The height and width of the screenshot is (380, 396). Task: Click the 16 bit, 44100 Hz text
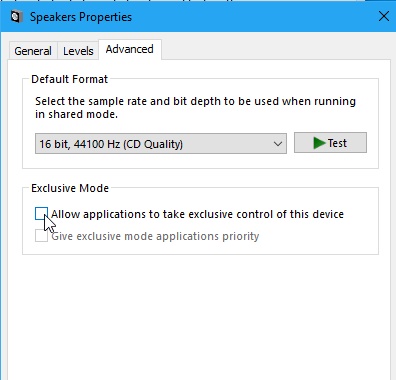[80, 144]
